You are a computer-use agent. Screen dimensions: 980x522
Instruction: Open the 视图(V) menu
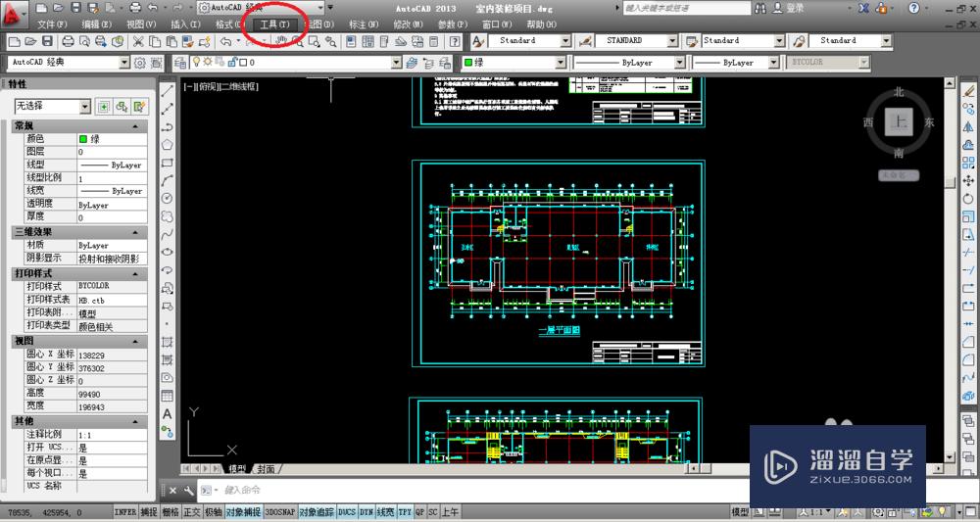click(x=141, y=24)
